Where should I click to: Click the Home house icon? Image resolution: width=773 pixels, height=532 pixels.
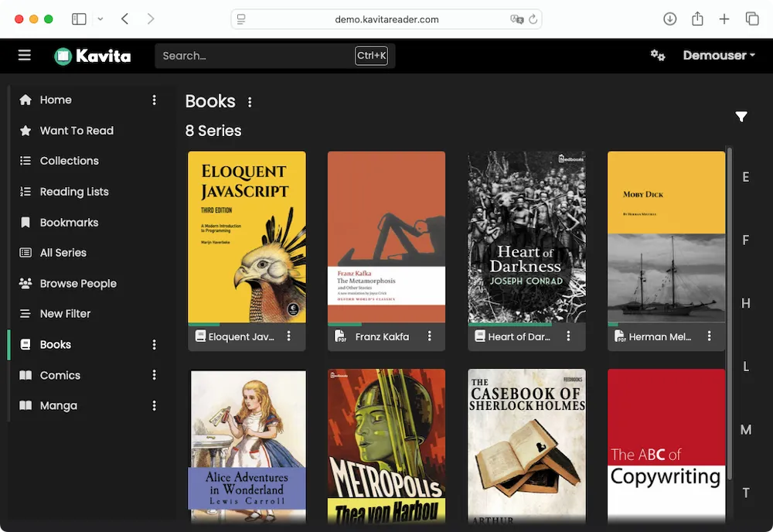tap(26, 100)
